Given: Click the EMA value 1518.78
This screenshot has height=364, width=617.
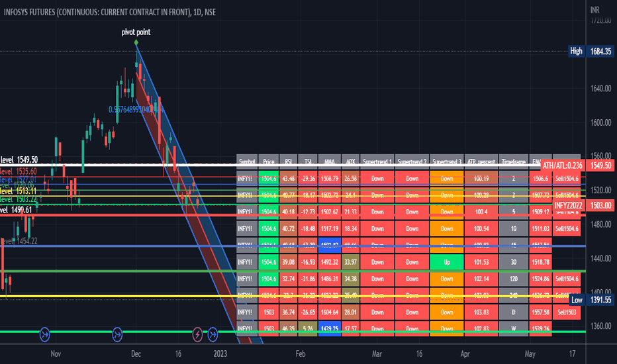Looking at the screenshot, I should pyautogui.click(x=540, y=262).
